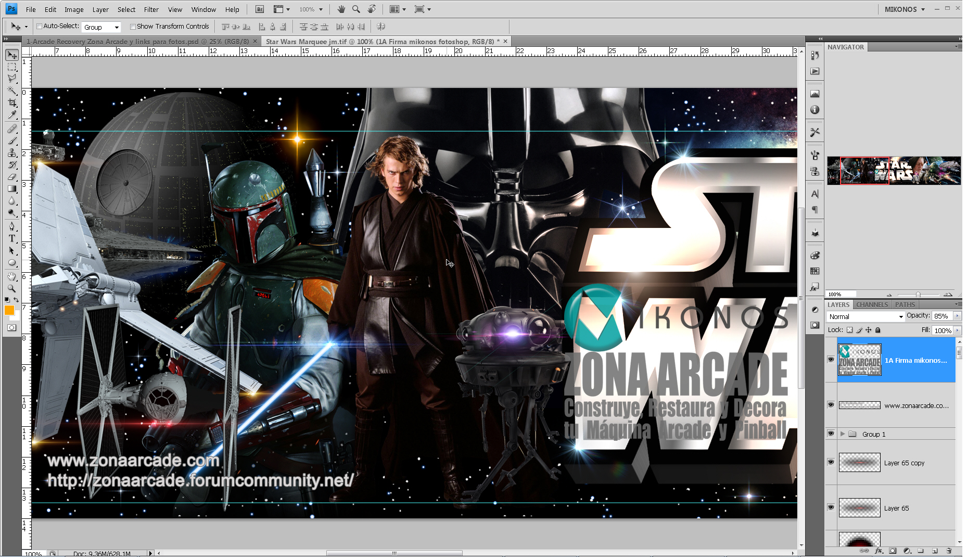Select the Eraser tool
Viewport: 967px width, 560px height.
[12, 177]
